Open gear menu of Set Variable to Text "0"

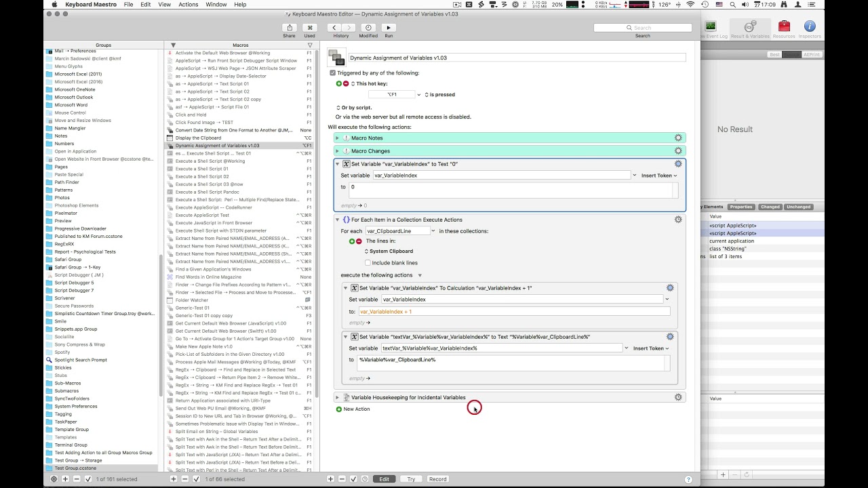coord(678,163)
